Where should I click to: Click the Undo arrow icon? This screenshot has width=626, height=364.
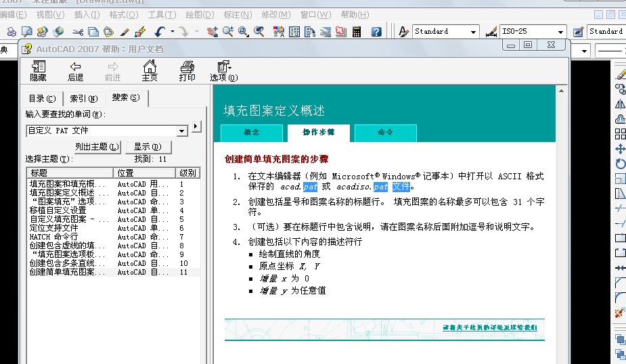160,32
